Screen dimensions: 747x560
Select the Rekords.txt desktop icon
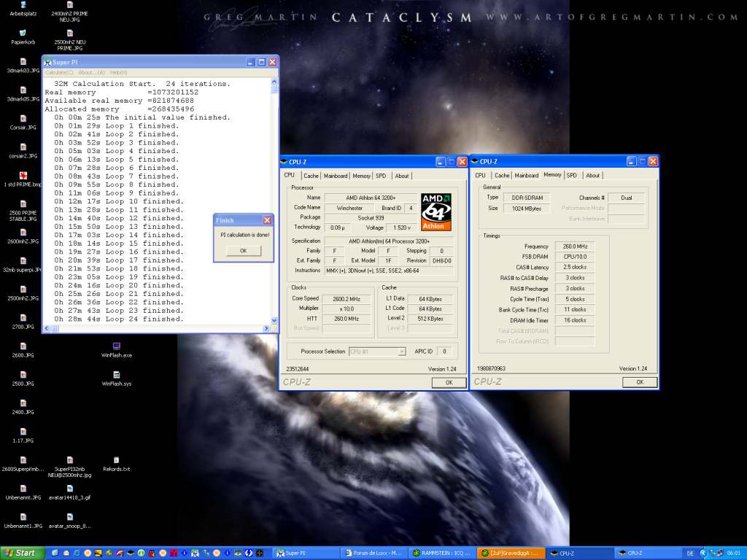(116, 464)
